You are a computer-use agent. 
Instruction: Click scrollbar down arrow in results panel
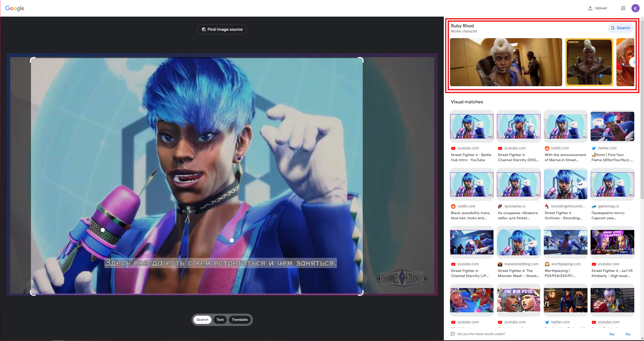[642, 338]
